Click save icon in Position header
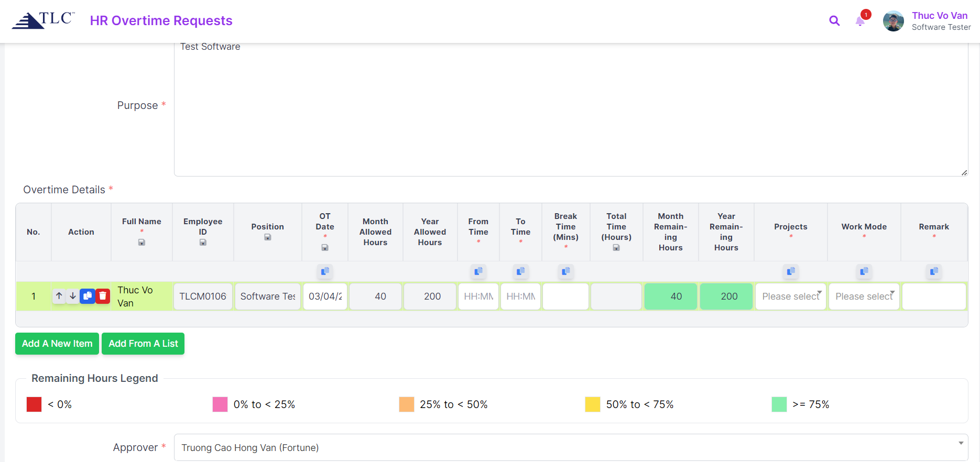The image size is (980, 462). click(268, 237)
